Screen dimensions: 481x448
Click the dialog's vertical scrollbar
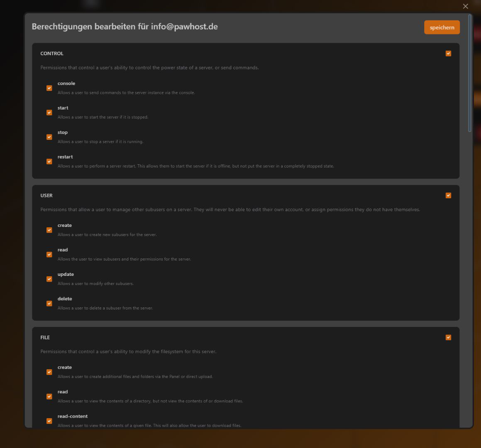[x=470, y=73]
